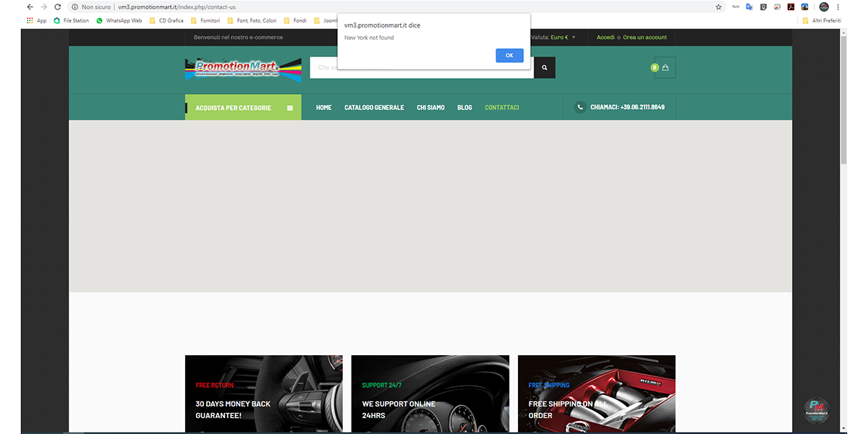Click the search magnifier button

tap(545, 68)
